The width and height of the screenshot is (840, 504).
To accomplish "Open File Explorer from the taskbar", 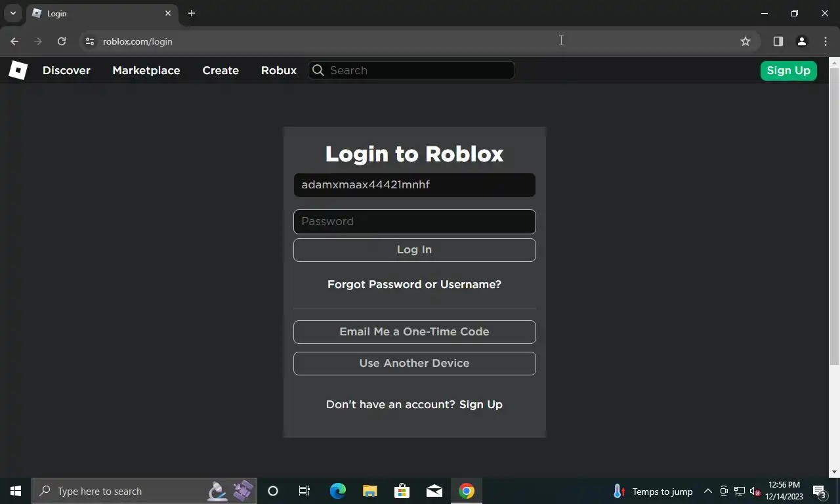I will (370, 491).
